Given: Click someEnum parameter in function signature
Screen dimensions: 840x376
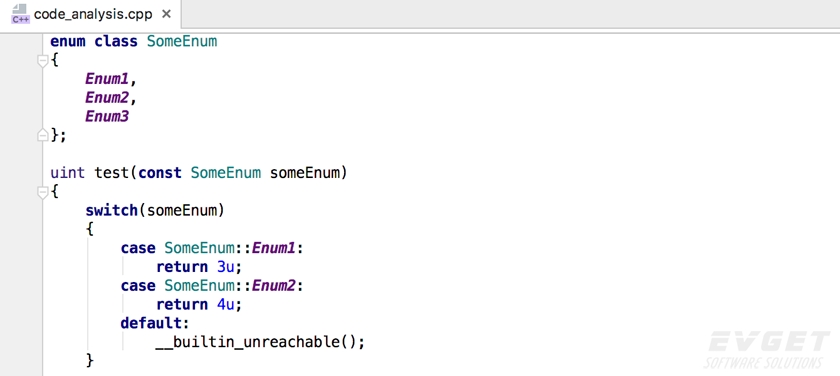Looking at the screenshot, I should click(305, 173).
